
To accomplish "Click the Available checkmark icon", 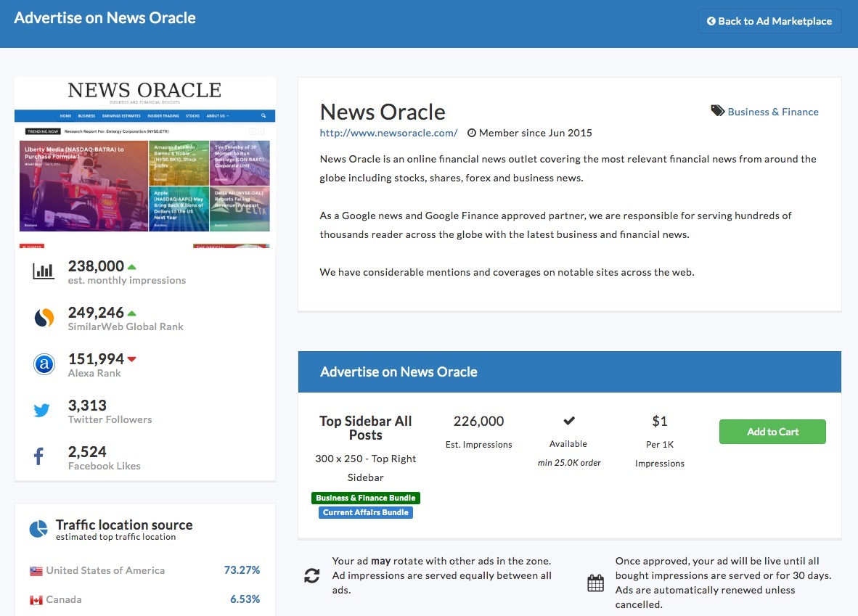I will point(569,421).
